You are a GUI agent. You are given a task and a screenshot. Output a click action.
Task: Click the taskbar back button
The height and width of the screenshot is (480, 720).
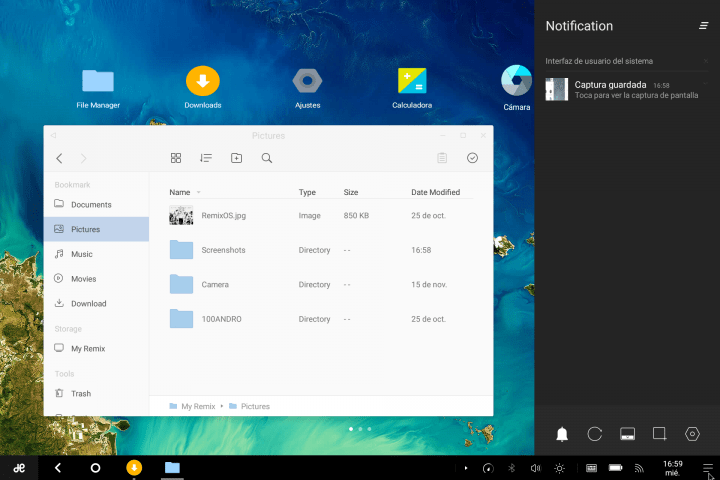(x=58, y=468)
